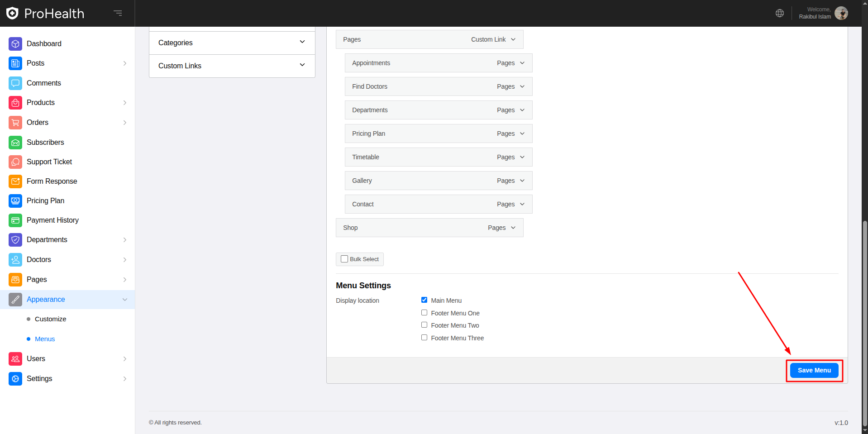Viewport: 868px width, 434px height.
Task: Tick the Bulk Select checkbox
Action: click(344, 259)
